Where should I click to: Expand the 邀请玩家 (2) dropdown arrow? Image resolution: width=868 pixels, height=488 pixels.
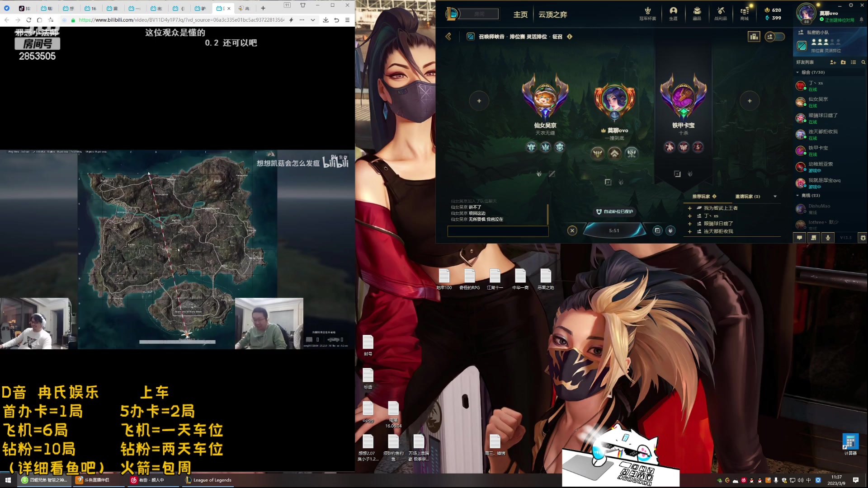click(775, 197)
